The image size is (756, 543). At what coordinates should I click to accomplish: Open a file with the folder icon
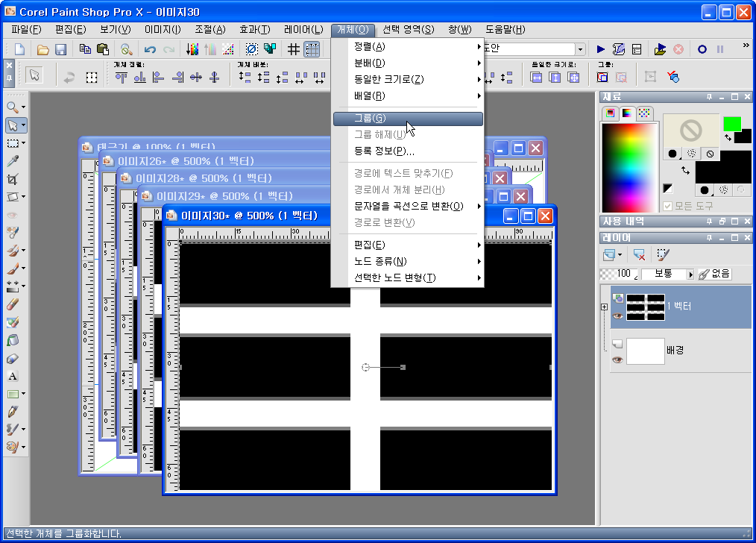click(x=43, y=49)
